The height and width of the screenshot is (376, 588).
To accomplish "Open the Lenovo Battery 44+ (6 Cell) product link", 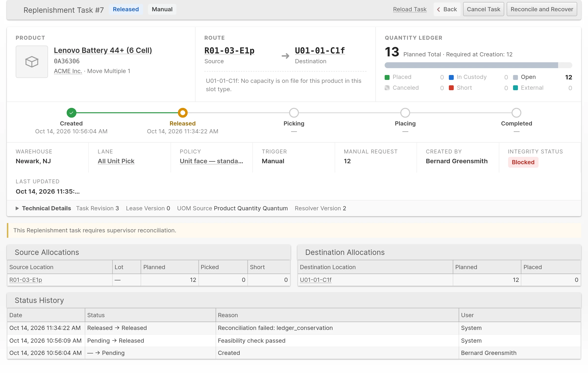I will (103, 50).
